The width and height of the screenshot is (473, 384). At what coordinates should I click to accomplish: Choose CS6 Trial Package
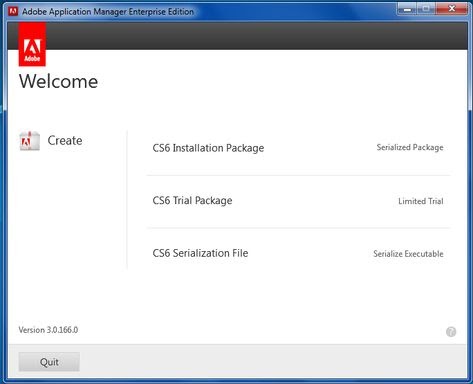coord(192,201)
